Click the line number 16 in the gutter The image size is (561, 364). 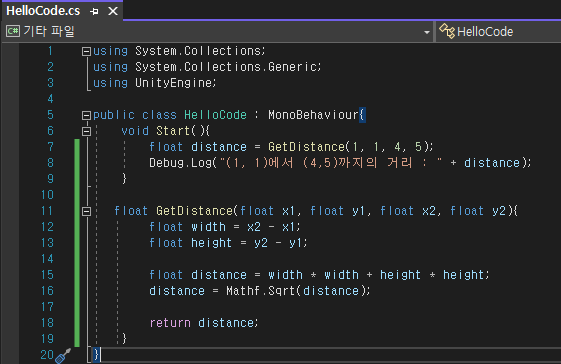point(47,291)
